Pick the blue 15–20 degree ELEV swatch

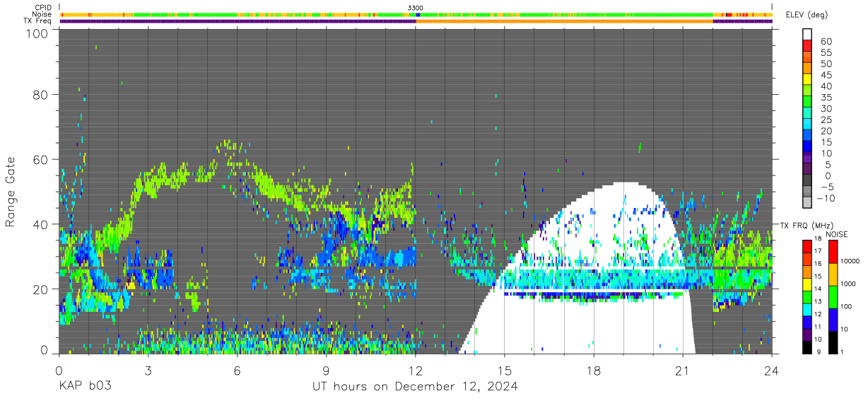point(807,136)
